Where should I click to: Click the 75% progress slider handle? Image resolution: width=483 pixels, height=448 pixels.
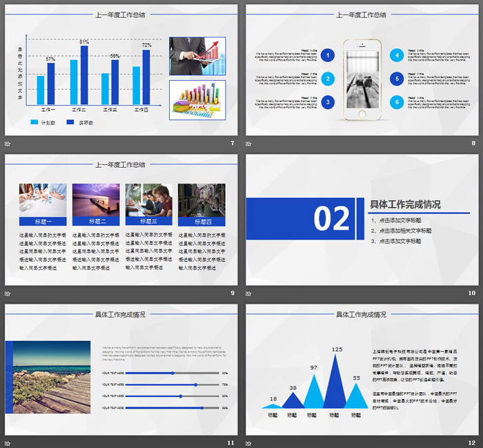196,384
